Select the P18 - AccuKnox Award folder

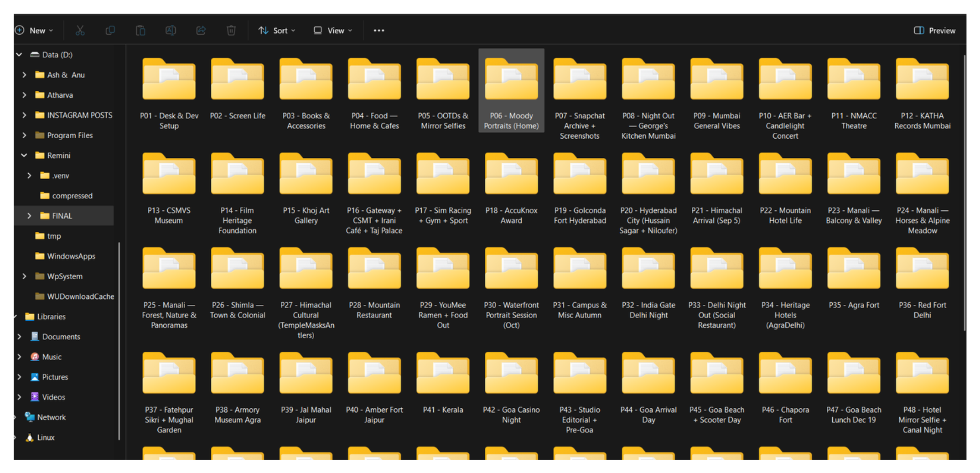click(511, 189)
